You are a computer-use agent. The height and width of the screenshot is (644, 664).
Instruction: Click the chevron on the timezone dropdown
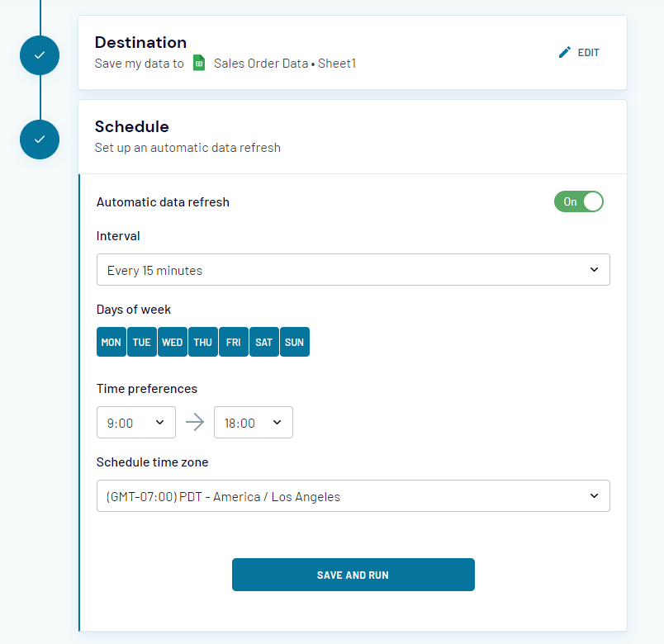(x=594, y=495)
